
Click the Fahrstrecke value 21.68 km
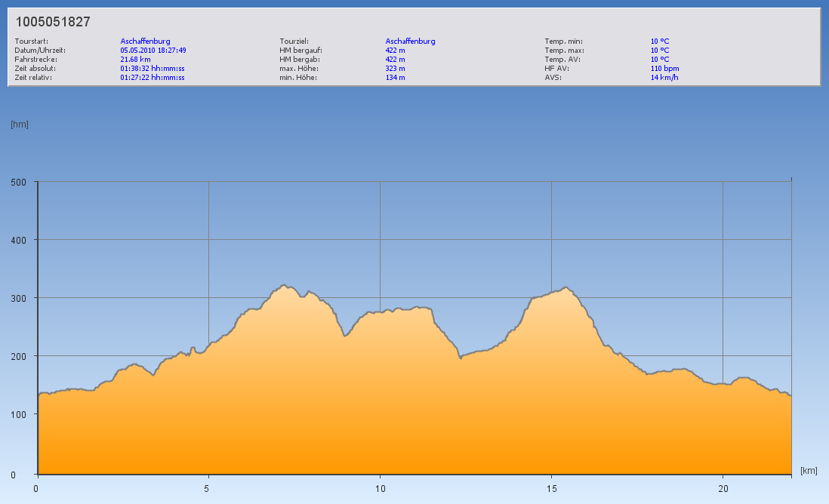tap(135, 60)
